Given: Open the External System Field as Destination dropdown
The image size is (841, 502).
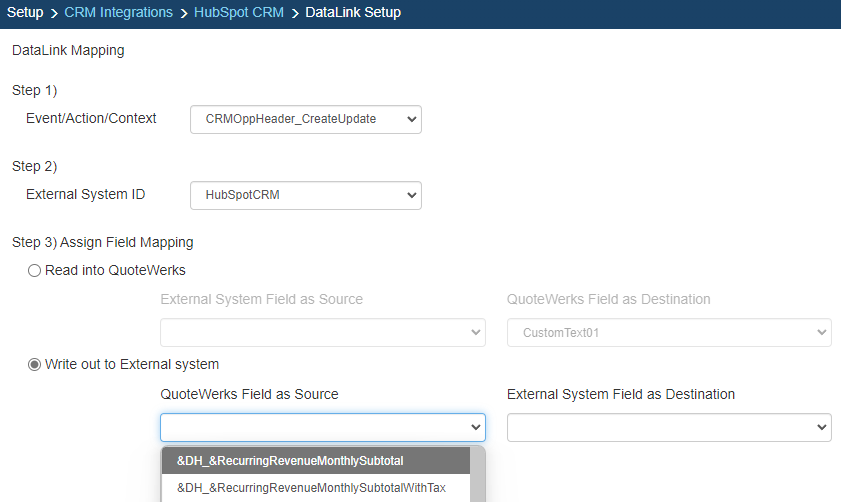Looking at the screenshot, I should [x=669, y=428].
